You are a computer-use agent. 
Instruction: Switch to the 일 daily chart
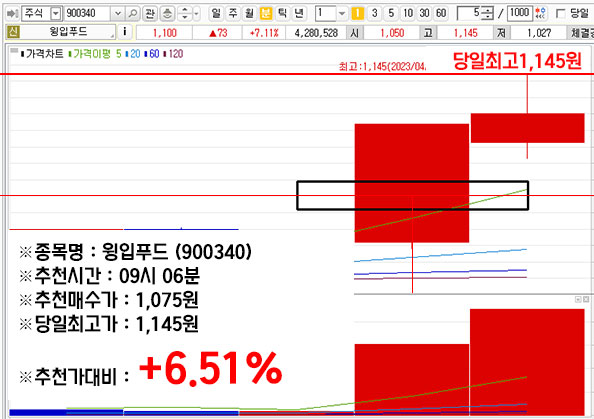216,14
